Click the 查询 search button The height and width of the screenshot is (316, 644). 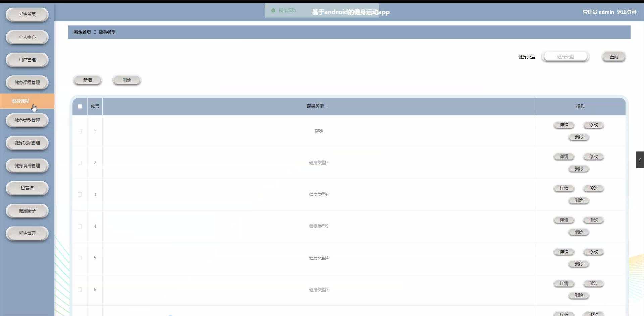tap(614, 57)
